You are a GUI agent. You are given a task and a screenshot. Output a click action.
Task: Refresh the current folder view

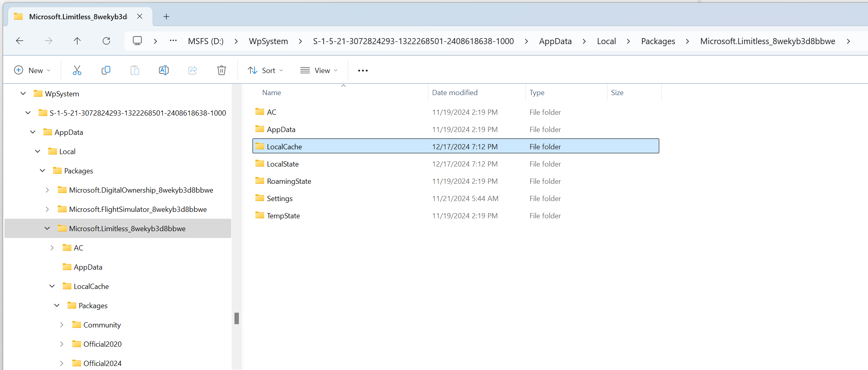tap(106, 41)
